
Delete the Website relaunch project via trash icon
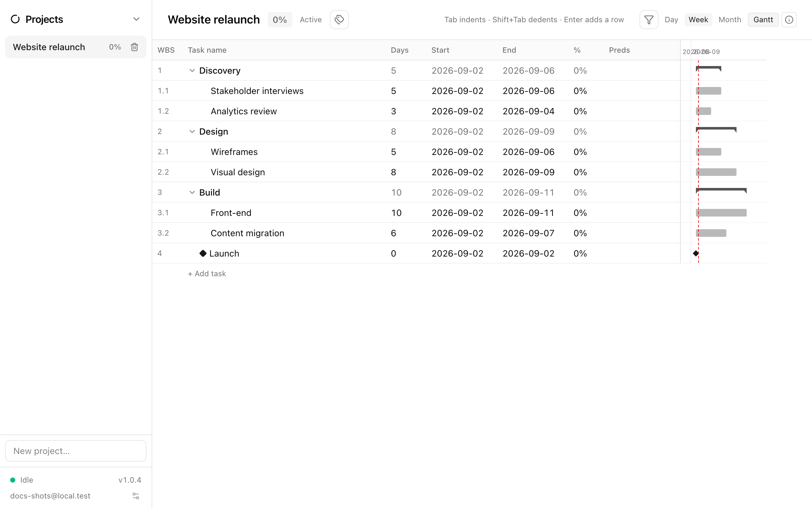click(134, 47)
